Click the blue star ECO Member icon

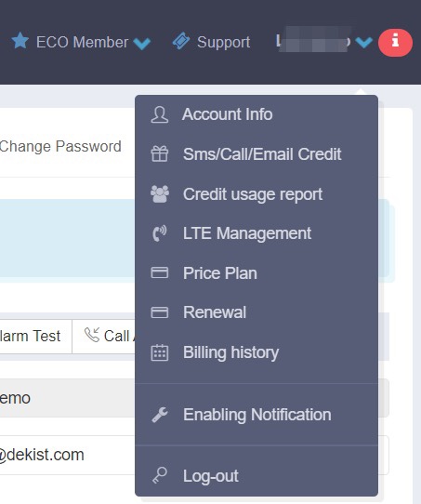(20, 41)
